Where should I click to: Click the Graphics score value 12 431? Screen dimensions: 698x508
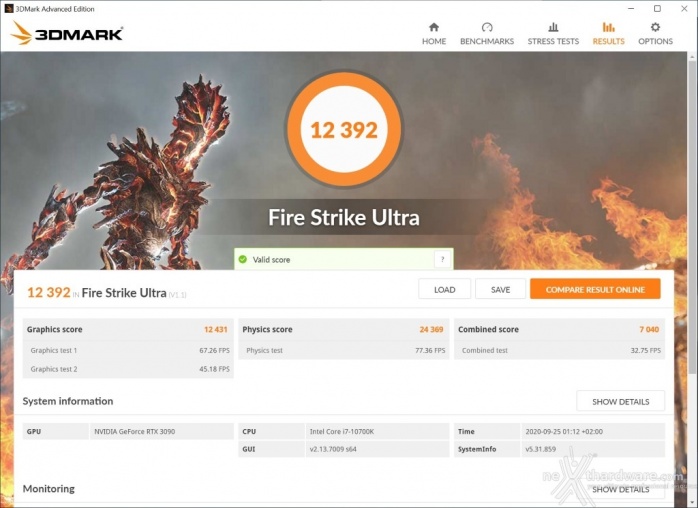tap(215, 329)
